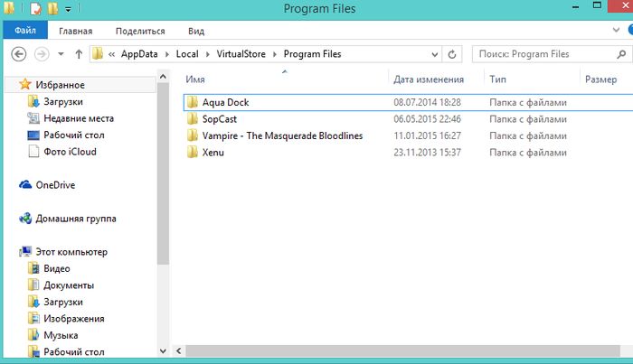Click the Up one level arrow

[79, 54]
